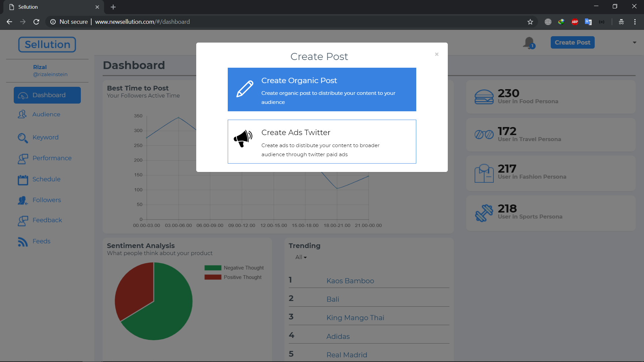
Task: Click the burger Food Persona icon
Action: pyautogui.click(x=484, y=97)
